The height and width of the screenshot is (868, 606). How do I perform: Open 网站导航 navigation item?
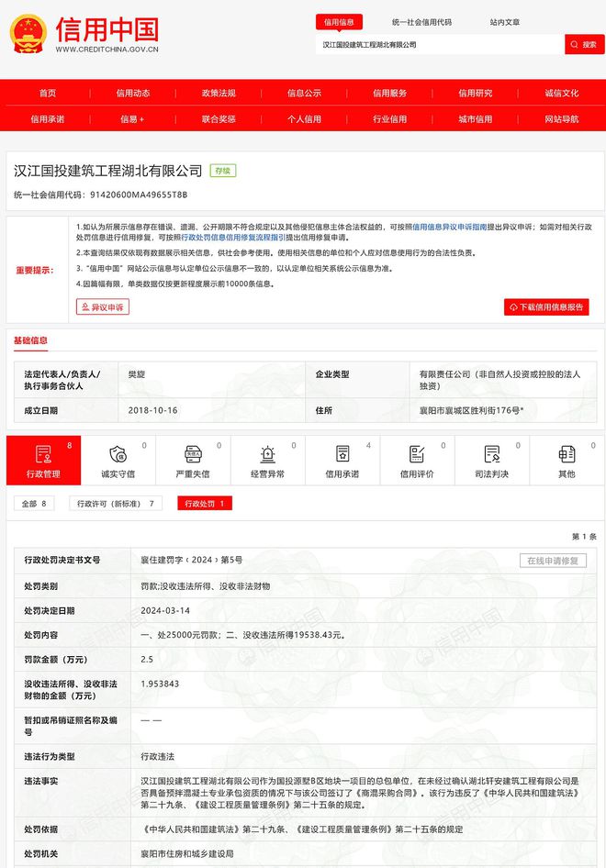pos(561,119)
